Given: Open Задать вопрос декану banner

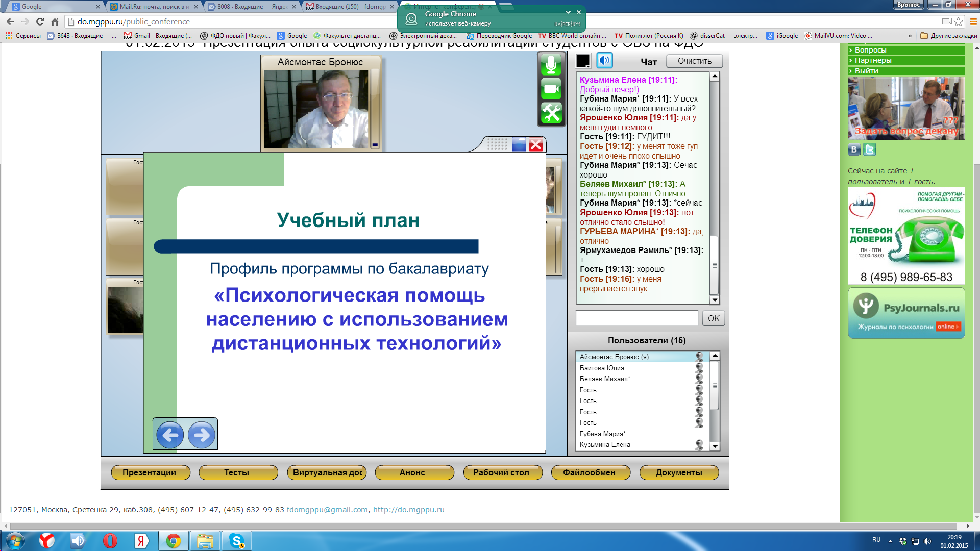Looking at the screenshot, I should pos(906,108).
